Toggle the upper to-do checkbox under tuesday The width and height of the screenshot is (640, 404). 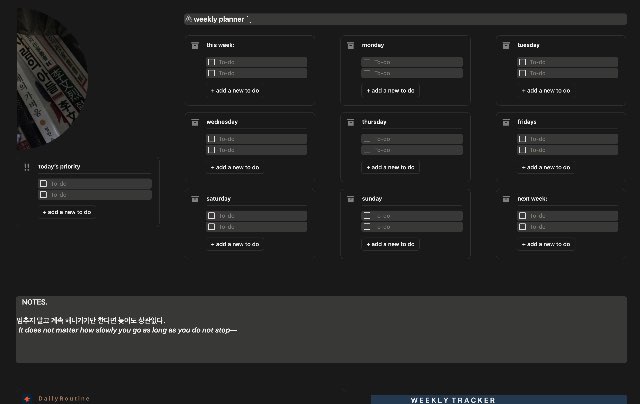[x=522, y=62]
